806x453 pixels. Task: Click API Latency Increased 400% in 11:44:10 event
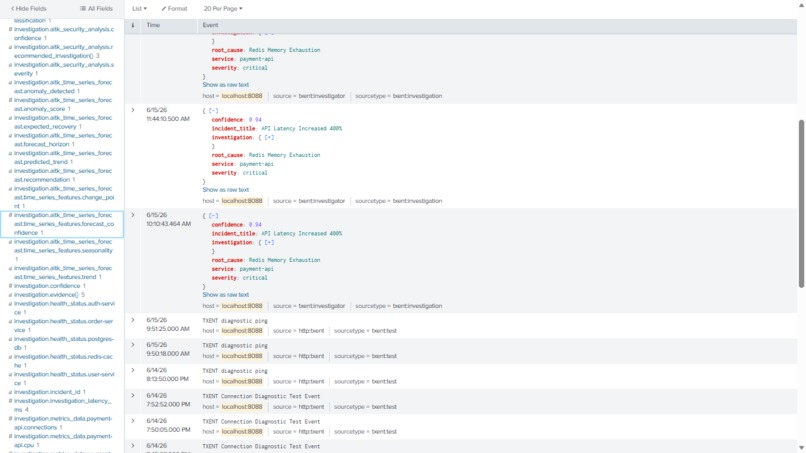[x=301, y=129]
